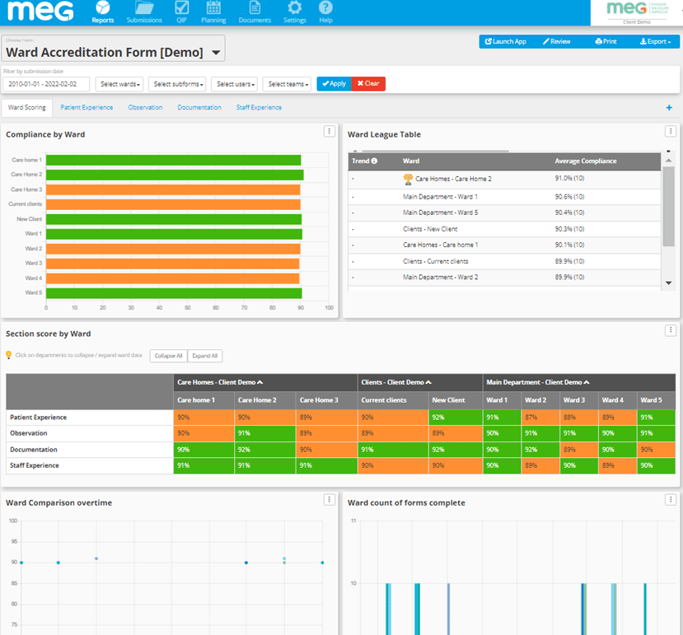This screenshot has height=635, width=683.
Task: Click the league table scroll down arrow
Action: tap(669, 283)
